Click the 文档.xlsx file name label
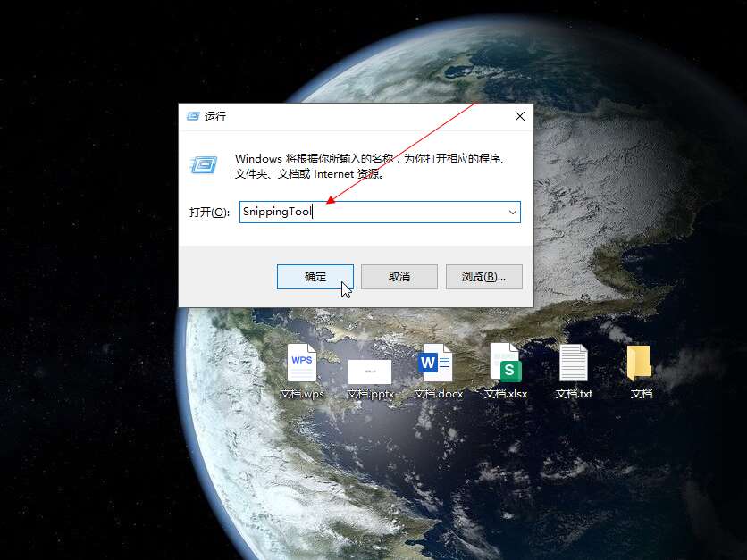 click(x=506, y=394)
